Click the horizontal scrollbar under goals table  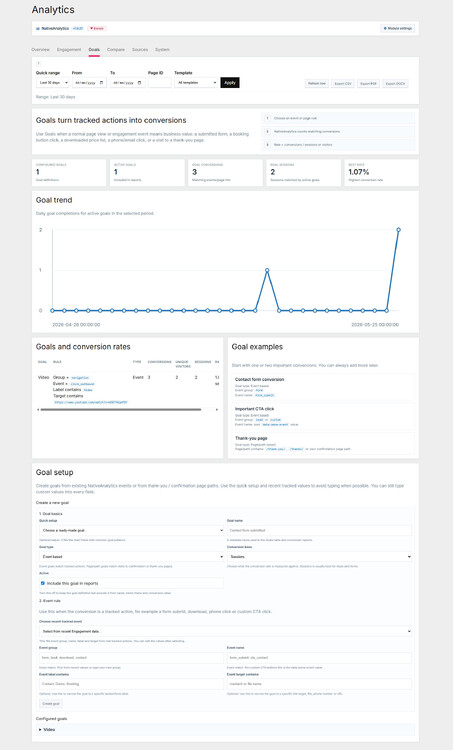click(x=121, y=409)
